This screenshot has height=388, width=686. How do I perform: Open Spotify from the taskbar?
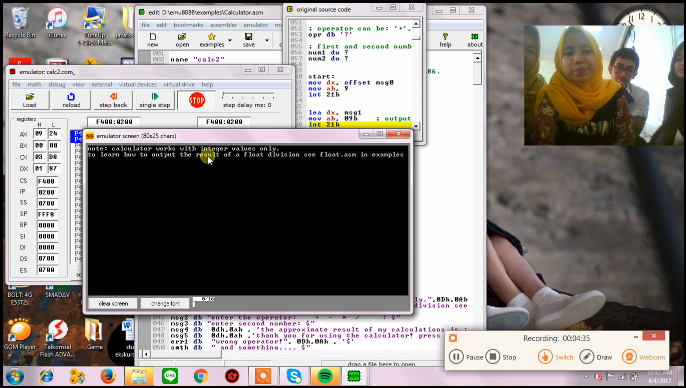[x=325, y=376]
